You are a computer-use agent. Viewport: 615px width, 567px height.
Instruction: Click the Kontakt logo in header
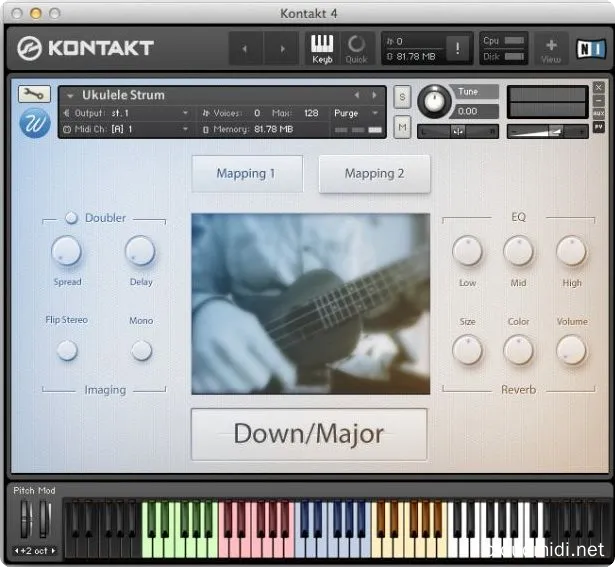click(x=87, y=48)
